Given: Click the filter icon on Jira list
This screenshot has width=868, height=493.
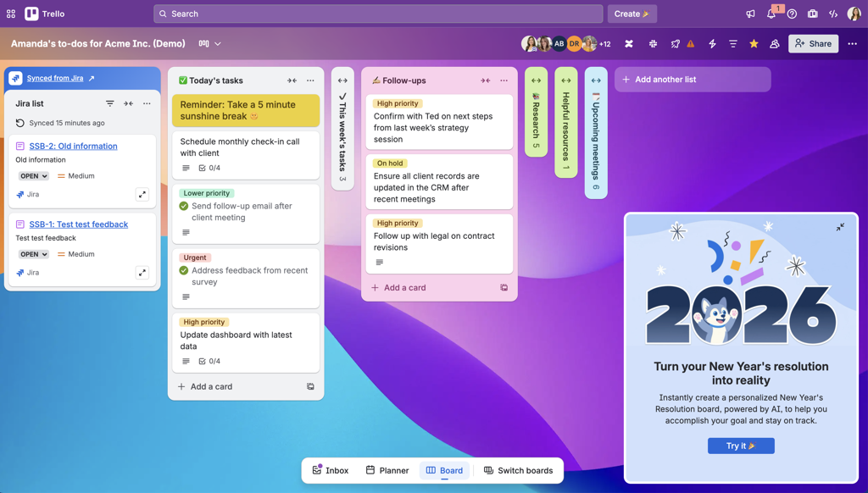Looking at the screenshot, I should coord(109,103).
